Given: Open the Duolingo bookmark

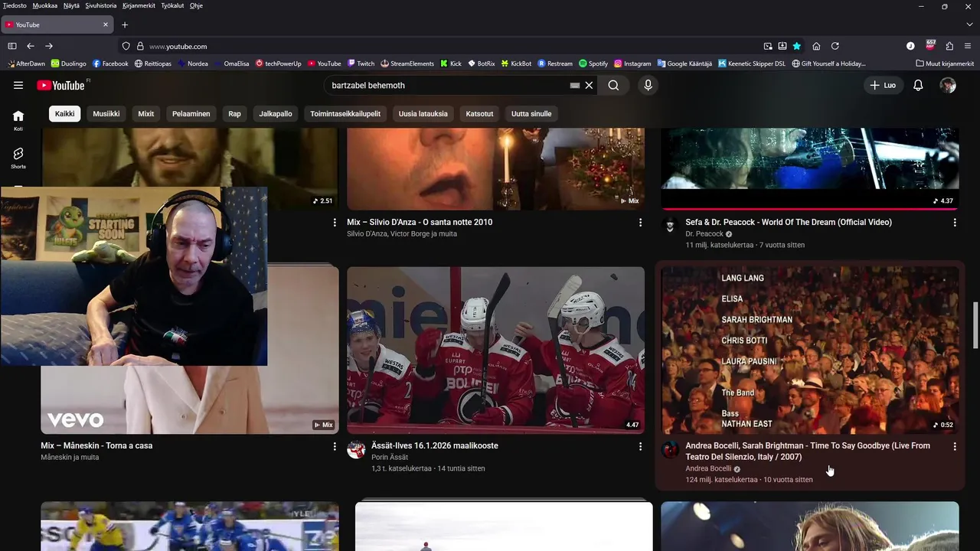Looking at the screenshot, I should click(x=69, y=64).
